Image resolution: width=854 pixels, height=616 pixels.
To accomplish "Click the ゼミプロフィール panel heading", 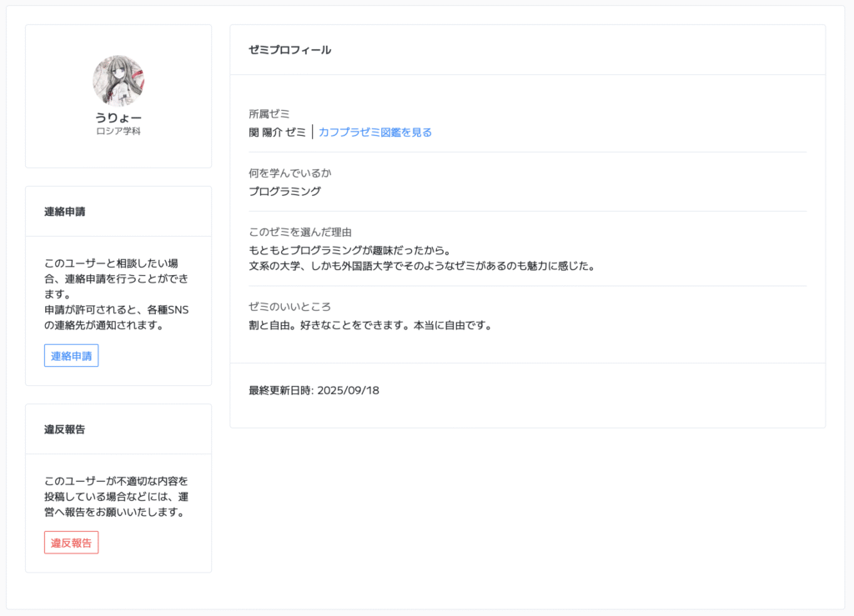I will pyautogui.click(x=289, y=50).
